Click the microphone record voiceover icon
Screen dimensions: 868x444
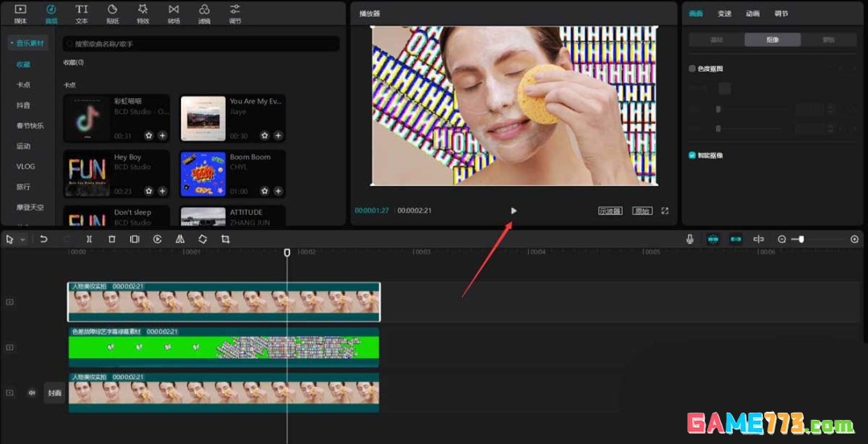690,239
